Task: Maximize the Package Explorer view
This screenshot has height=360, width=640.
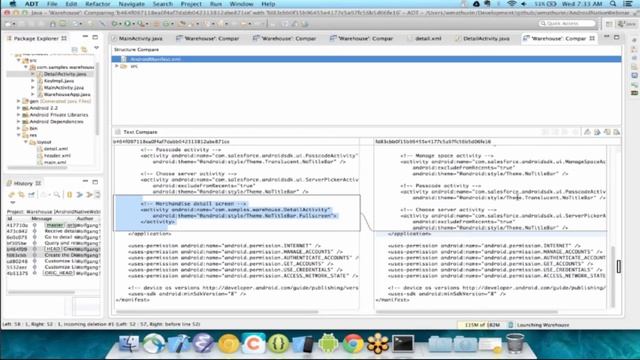Action: click(95, 37)
